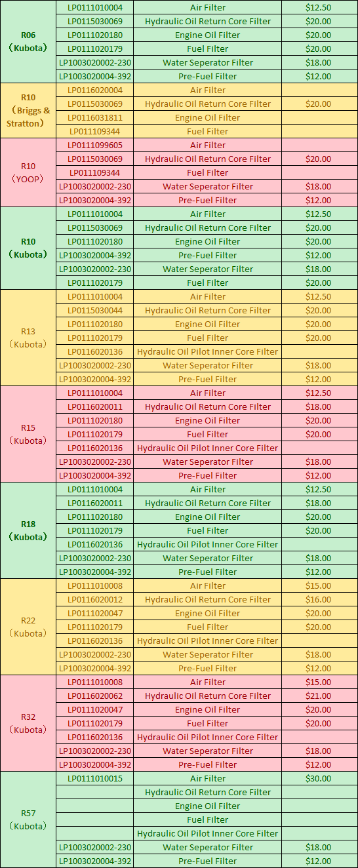Select the $21.00 price cell
Image resolution: width=358 pixels, height=868 pixels.
click(318, 696)
